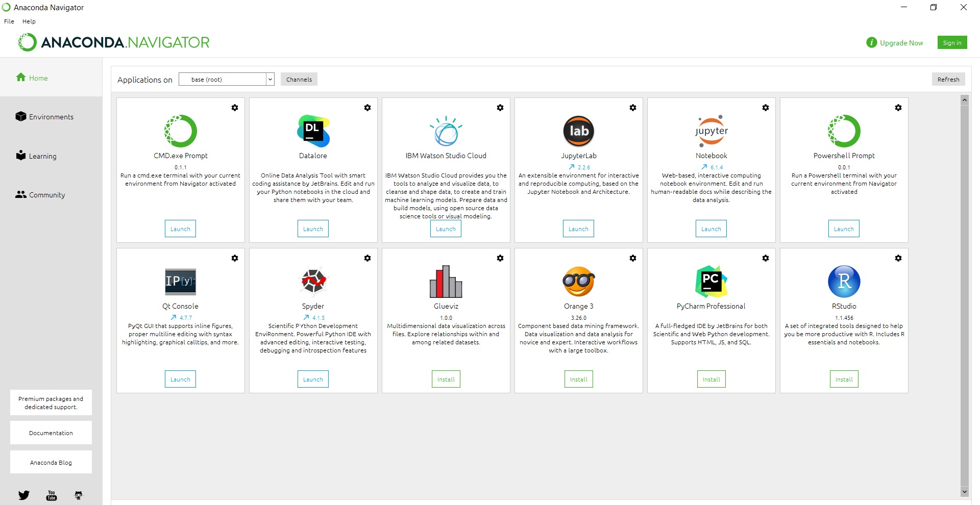Click the scrollbar up arrow
980x505 pixels.
click(965, 100)
